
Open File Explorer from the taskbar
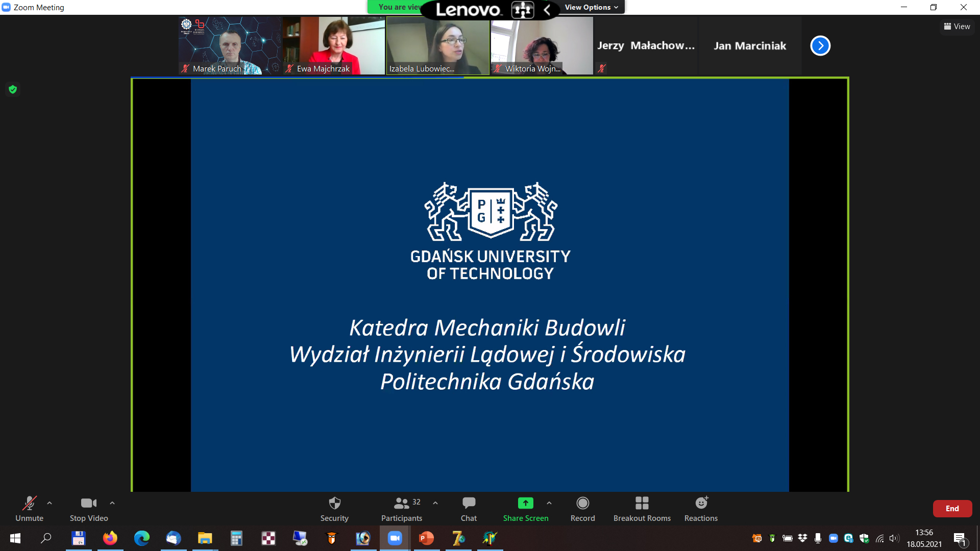point(205,538)
